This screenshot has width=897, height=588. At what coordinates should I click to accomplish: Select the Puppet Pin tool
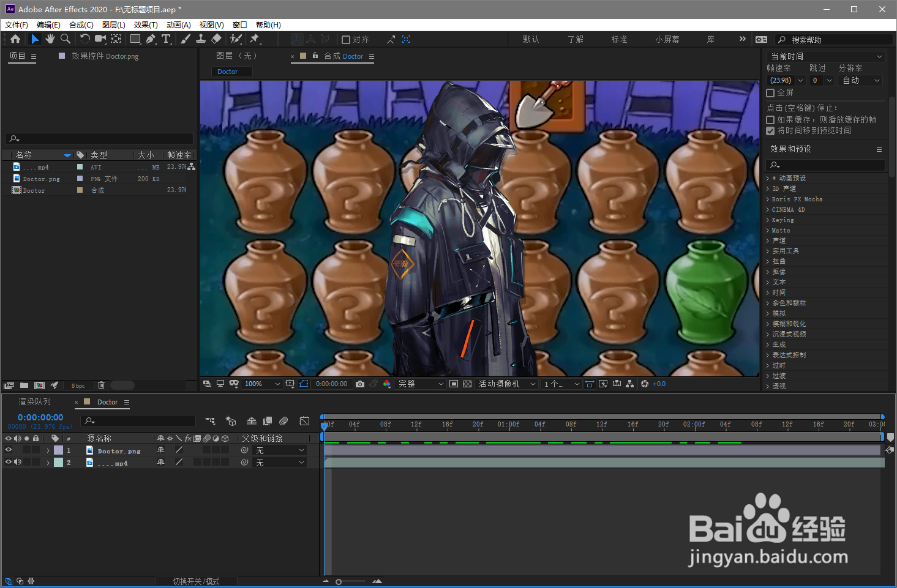(x=255, y=39)
